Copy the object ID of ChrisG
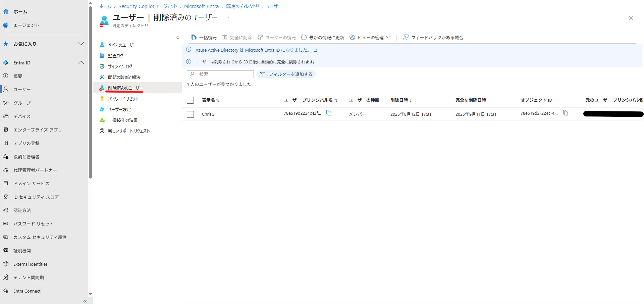This screenshot has width=644, height=304. click(566, 113)
